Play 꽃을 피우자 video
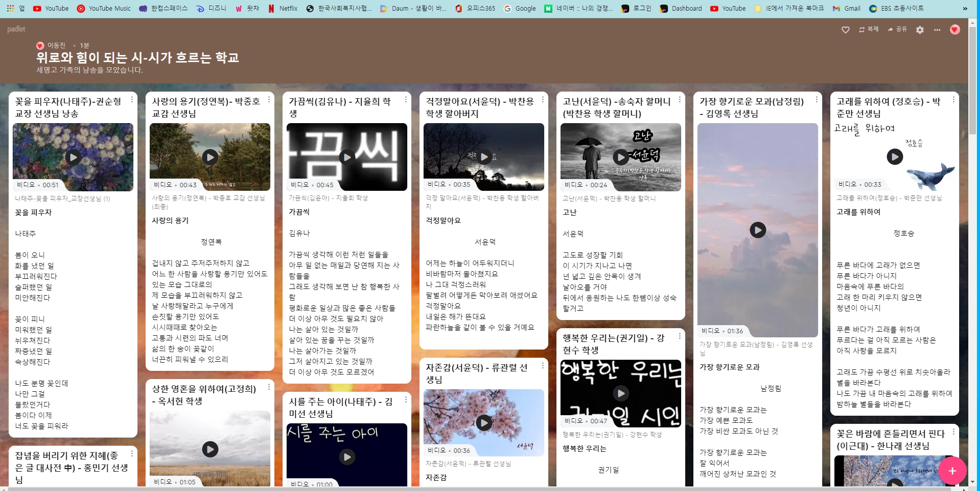This screenshot has width=980, height=491. (x=73, y=157)
